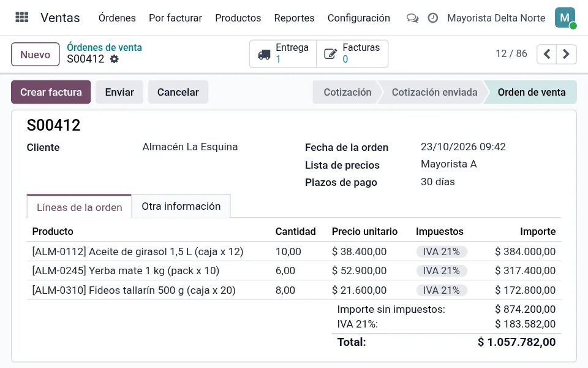Follow the Órdenes de venta breadcrumb

(x=104, y=47)
